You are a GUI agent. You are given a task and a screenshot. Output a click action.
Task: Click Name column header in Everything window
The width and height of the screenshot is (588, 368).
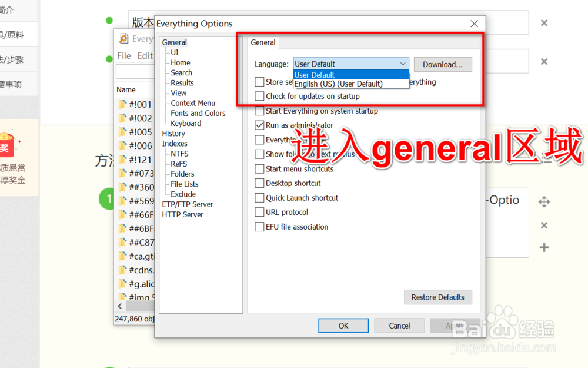[126, 89]
